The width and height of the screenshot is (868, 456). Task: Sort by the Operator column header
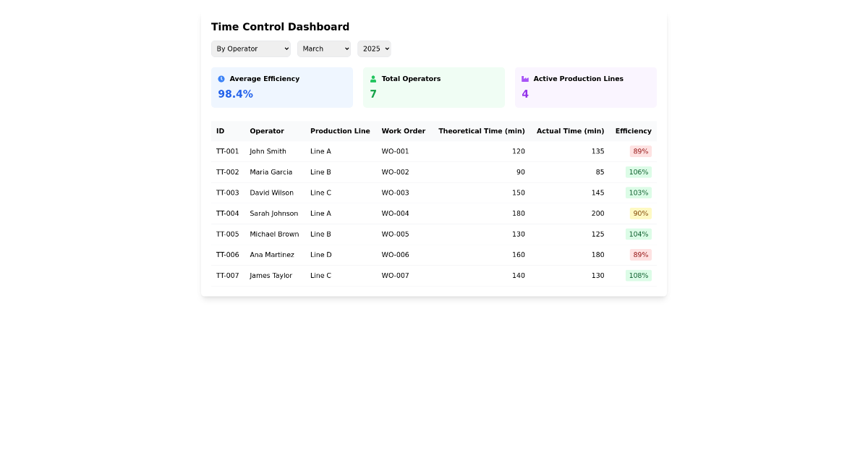click(267, 131)
